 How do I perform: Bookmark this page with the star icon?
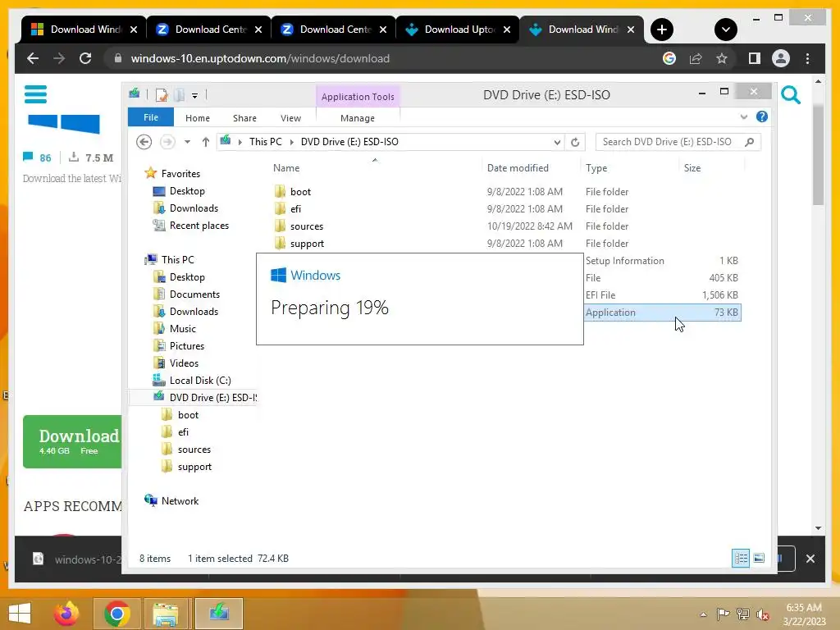click(x=722, y=58)
